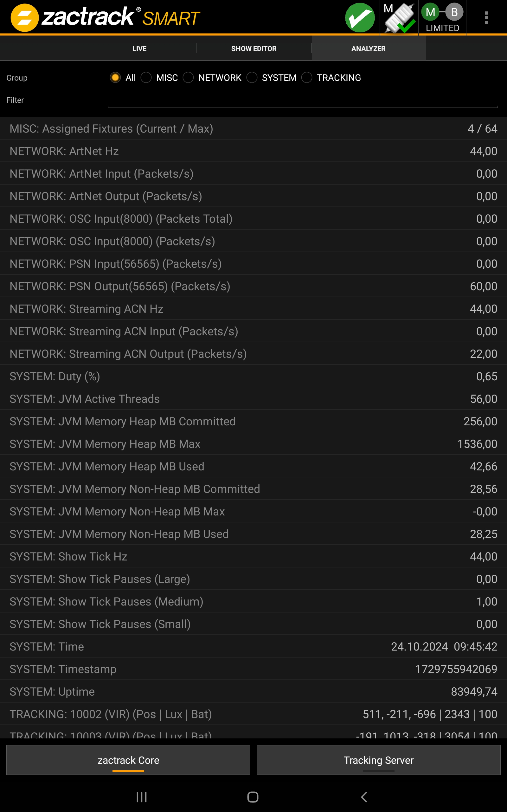Switch to the SHOW EDITOR tab
This screenshot has height=812, width=507.
[x=254, y=49]
